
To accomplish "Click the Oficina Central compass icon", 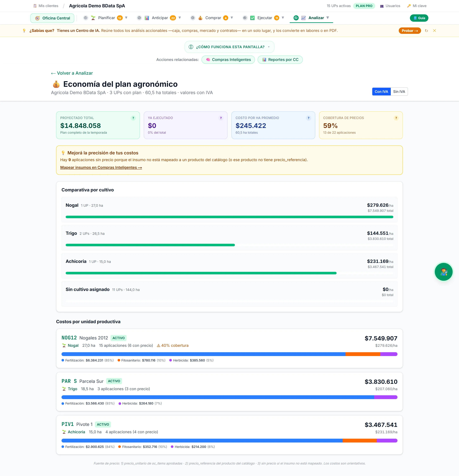I will click(x=37, y=18).
